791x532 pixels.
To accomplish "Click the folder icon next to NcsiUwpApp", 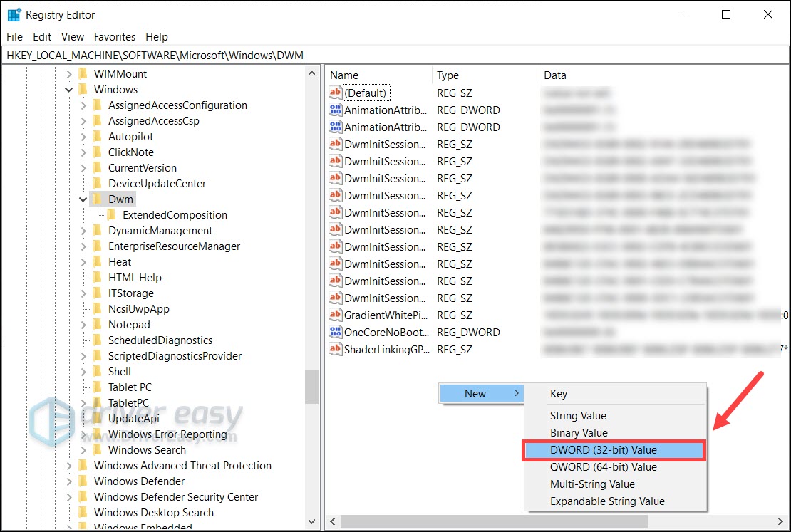I will pyautogui.click(x=98, y=308).
